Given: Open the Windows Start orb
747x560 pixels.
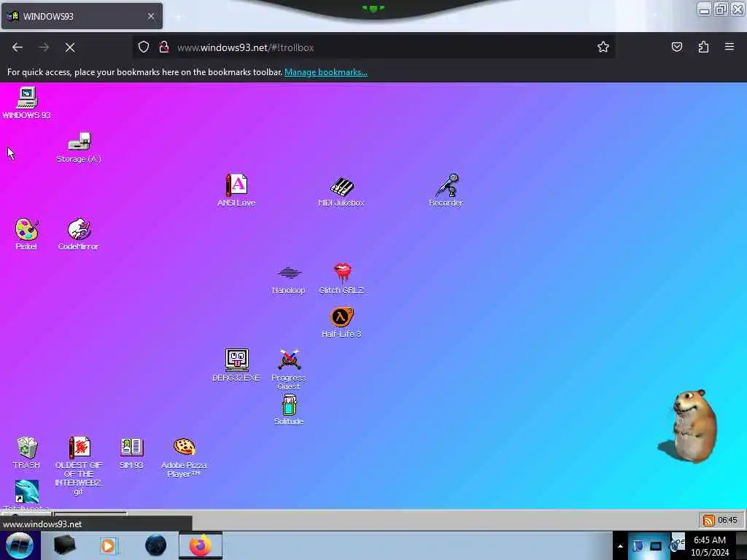Looking at the screenshot, I should pos(20,545).
